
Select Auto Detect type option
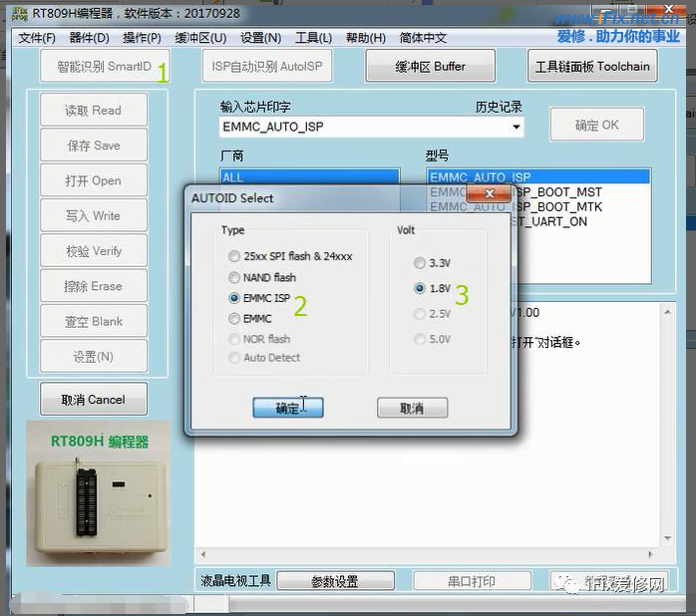click(234, 358)
